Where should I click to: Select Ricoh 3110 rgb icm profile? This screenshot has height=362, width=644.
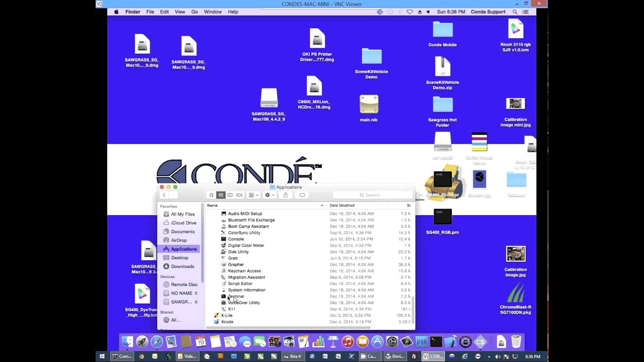tap(516, 35)
